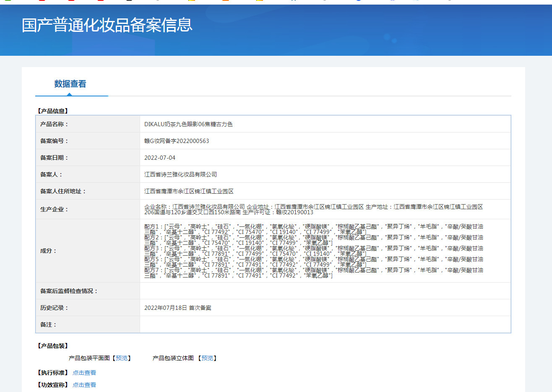The height and width of the screenshot is (392, 552).
Task: Select the 产品包装平面图 label
Action: click(x=89, y=358)
